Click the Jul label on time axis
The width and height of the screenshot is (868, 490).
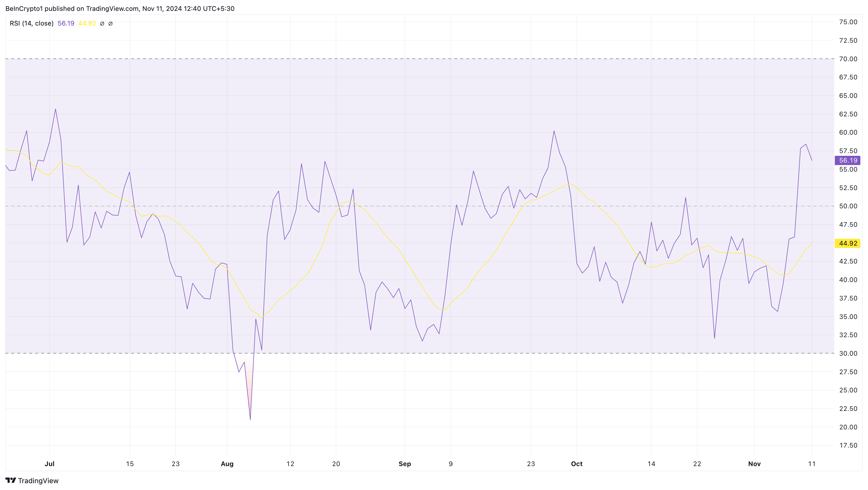[x=50, y=464]
